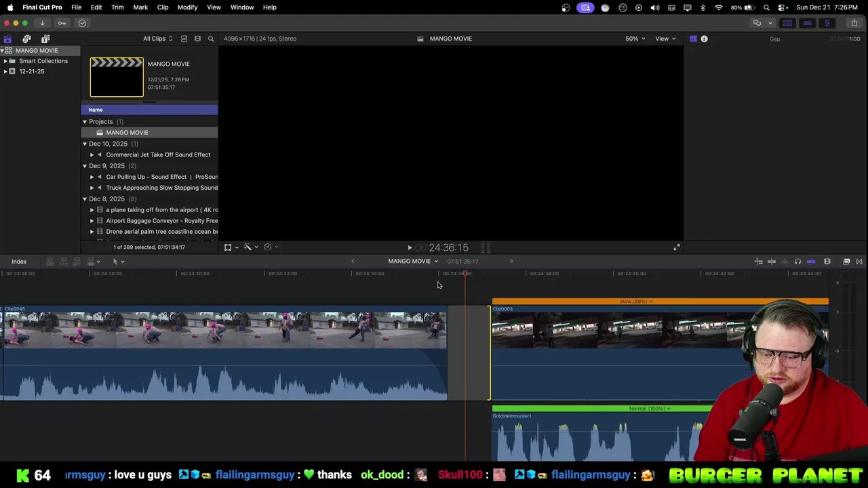Click the browser search magnifier icon
Screen dimensions: 868x488
211,39
